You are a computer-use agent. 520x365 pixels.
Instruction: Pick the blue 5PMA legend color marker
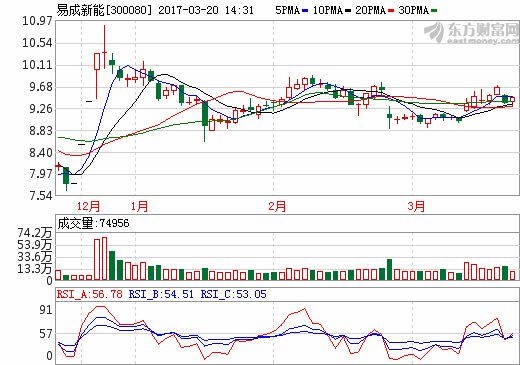[305, 11]
